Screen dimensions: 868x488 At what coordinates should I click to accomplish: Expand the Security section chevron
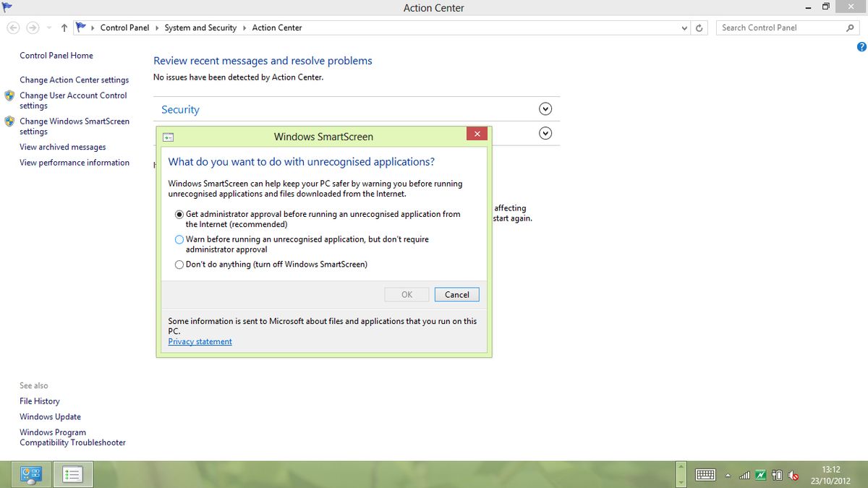pos(545,108)
